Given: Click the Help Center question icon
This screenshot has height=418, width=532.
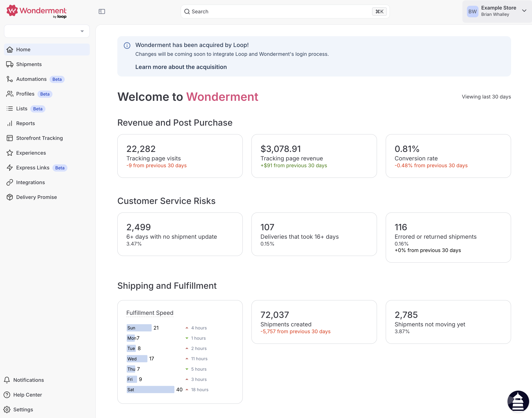Looking at the screenshot, I should coord(7,395).
